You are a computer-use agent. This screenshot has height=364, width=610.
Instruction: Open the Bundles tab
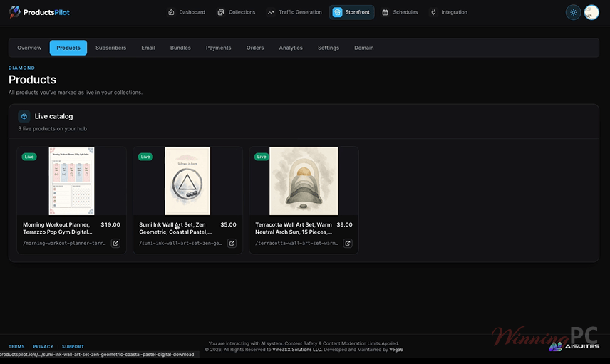click(180, 48)
